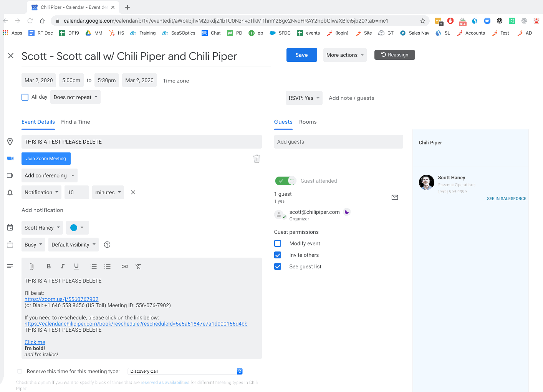The height and width of the screenshot is (392, 543).
Task: Insert a bulleted list
Action: point(108,266)
